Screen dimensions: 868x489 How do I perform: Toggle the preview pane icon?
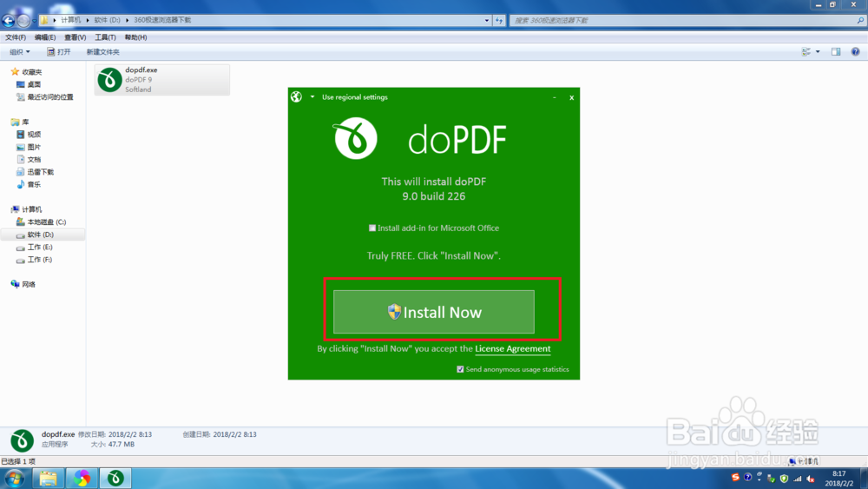836,52
